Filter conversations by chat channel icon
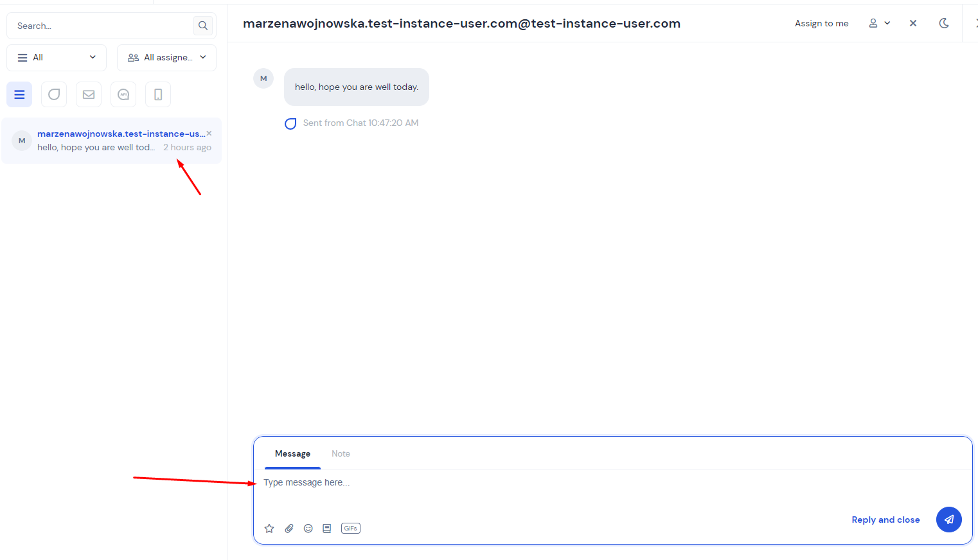 [x=54, y=94]
